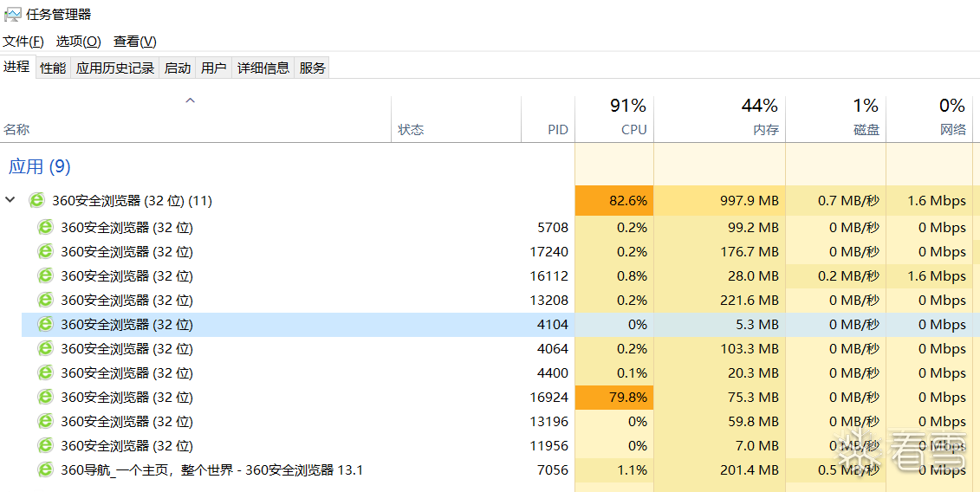Collapse the 360安全浏览器 (11) process group
The height and width of the screenshot is (492, 980).
(x=10, y=200)
